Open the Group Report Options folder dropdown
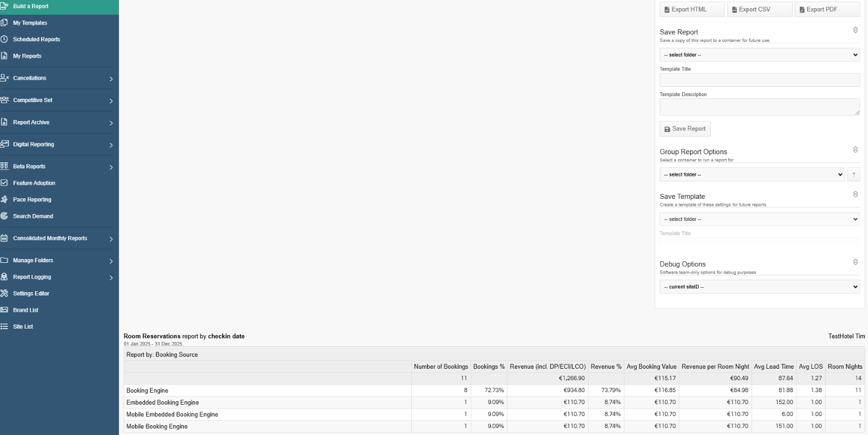Image resolution: width=868 pixels, height=435 pixels. (752, 174)
